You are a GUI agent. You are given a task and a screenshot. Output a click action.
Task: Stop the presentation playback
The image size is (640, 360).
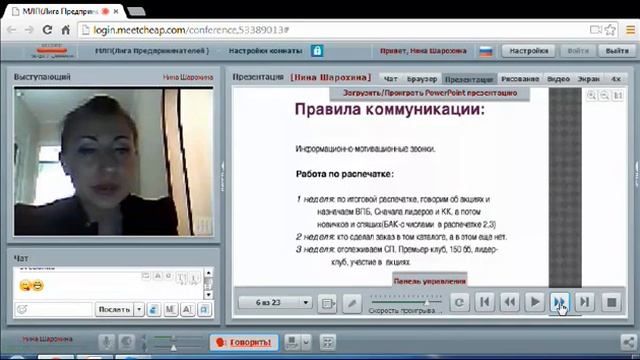coord(611,302)
